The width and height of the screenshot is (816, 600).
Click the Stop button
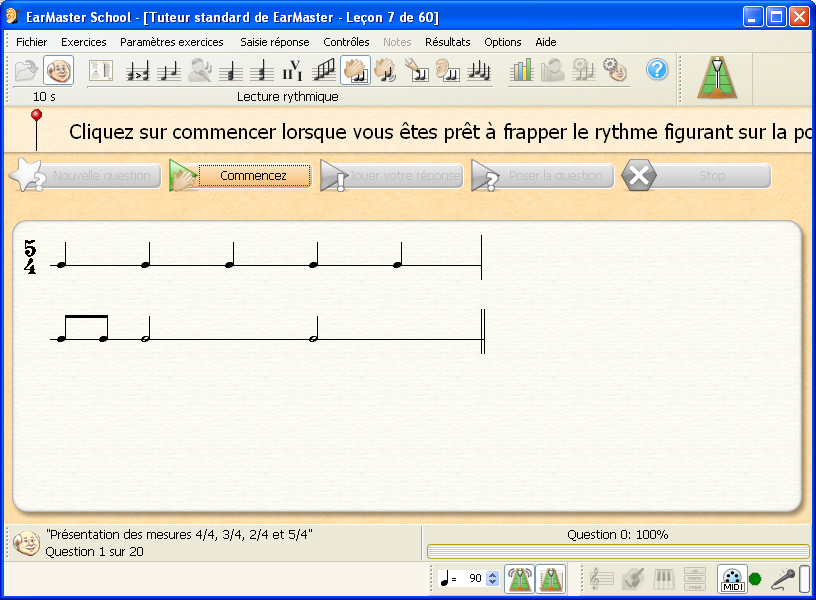click(x=696, y=176)
